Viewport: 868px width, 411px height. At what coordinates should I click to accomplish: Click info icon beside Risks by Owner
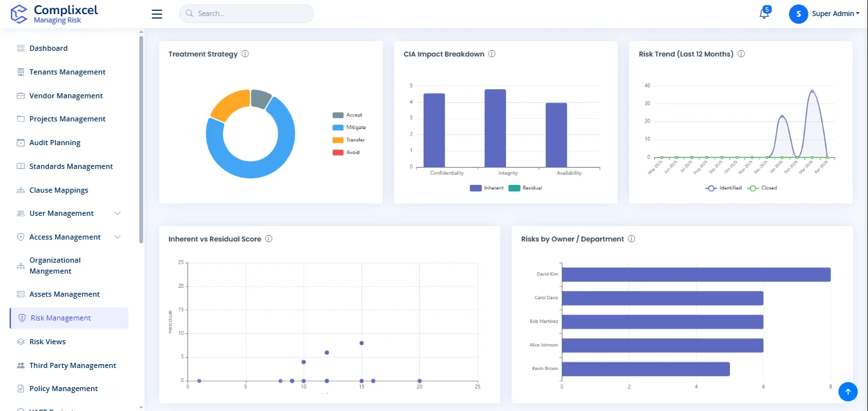coord(631,239)
